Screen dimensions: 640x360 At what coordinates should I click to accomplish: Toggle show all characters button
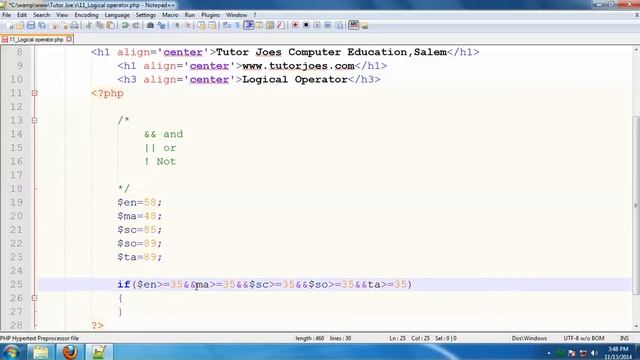point(238,25)
